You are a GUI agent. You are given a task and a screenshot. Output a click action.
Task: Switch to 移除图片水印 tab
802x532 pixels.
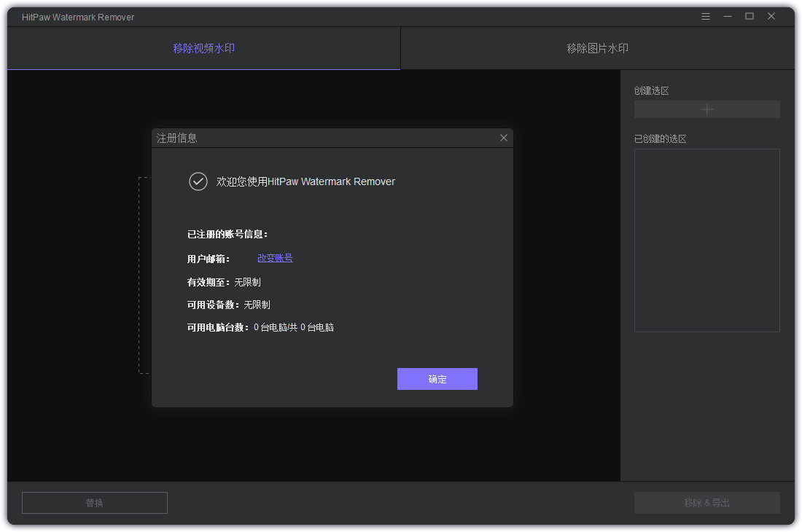[x=597, y=49]
